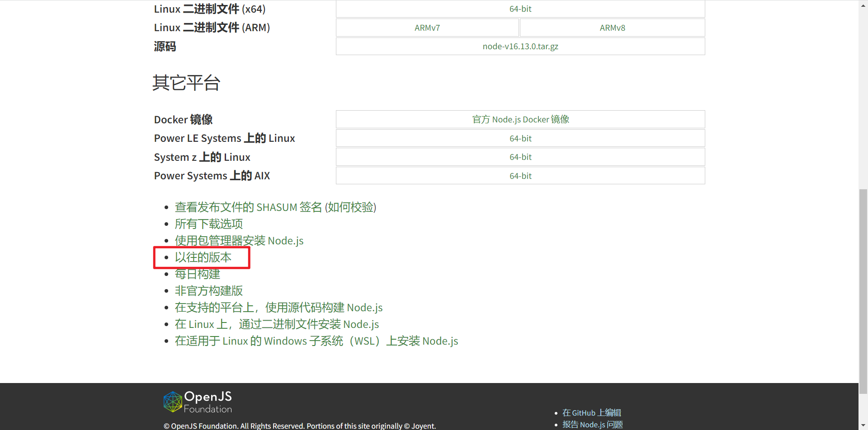Click the Power Systems 上的 AIX label

pos(212,176)
